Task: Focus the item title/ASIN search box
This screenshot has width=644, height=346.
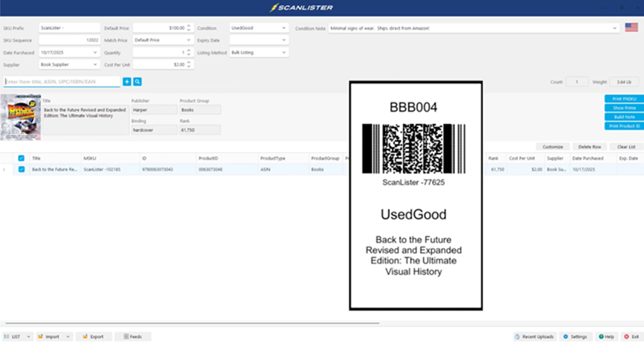Action: [62, 82]
